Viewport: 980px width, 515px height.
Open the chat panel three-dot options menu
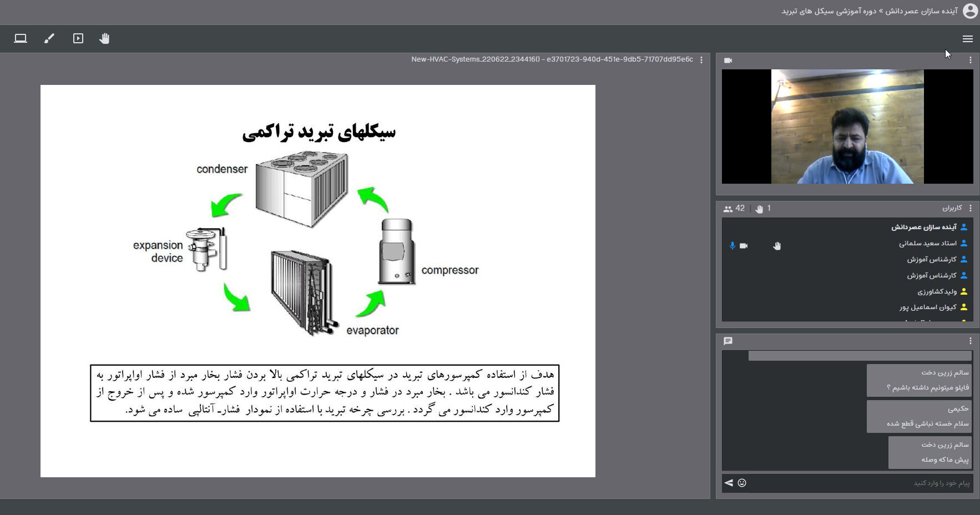(970, 341)
